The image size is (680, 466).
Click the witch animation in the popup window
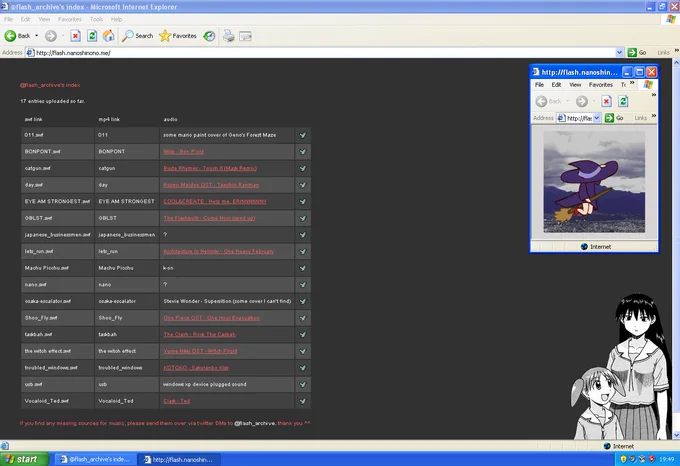pos(594,182)
